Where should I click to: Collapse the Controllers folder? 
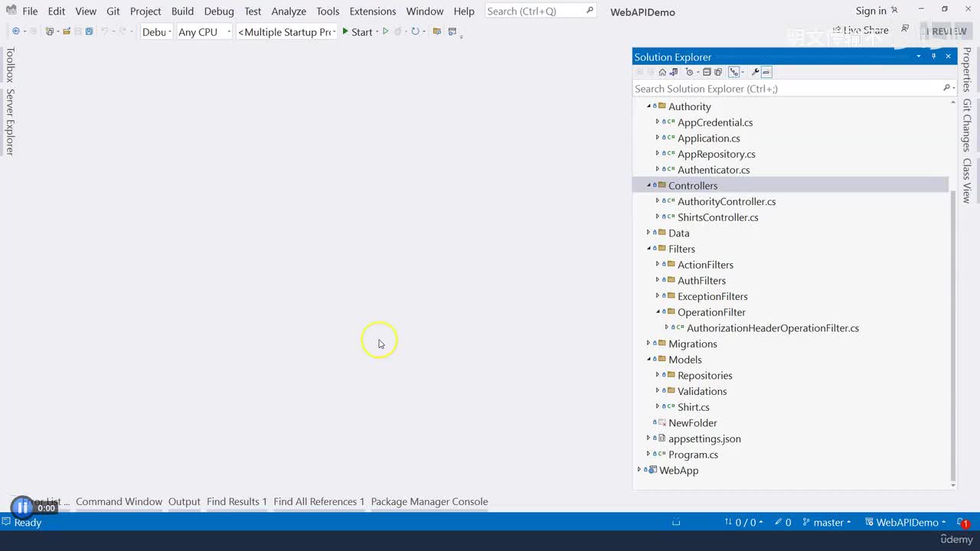649,185
